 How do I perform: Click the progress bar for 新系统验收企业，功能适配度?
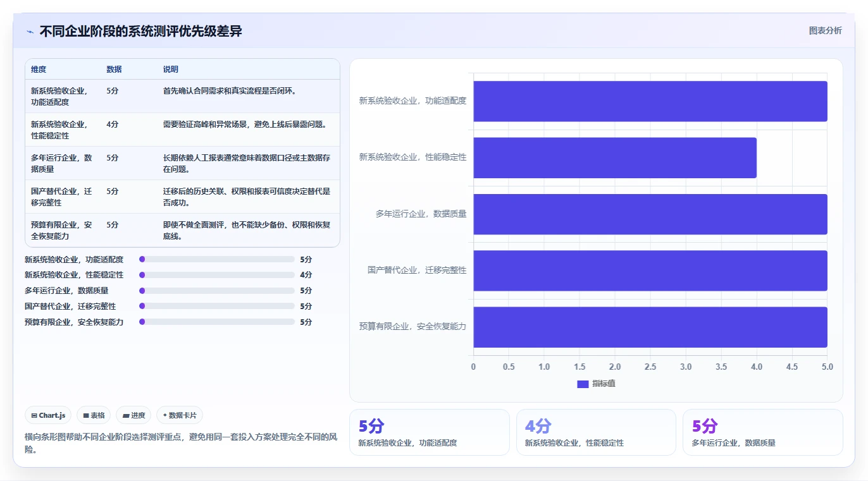tap(217, 259)
